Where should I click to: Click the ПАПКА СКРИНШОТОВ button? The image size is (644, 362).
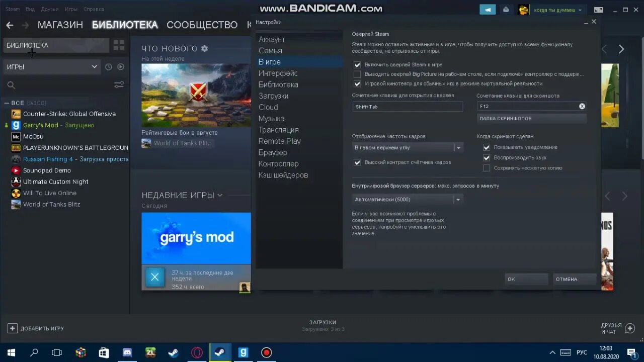point(531,119)
